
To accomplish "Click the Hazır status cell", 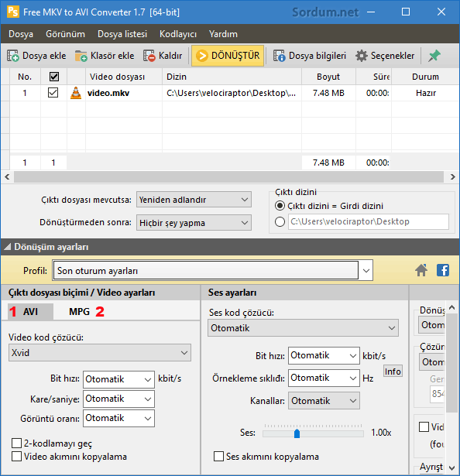I will click(x=426, y=93).
